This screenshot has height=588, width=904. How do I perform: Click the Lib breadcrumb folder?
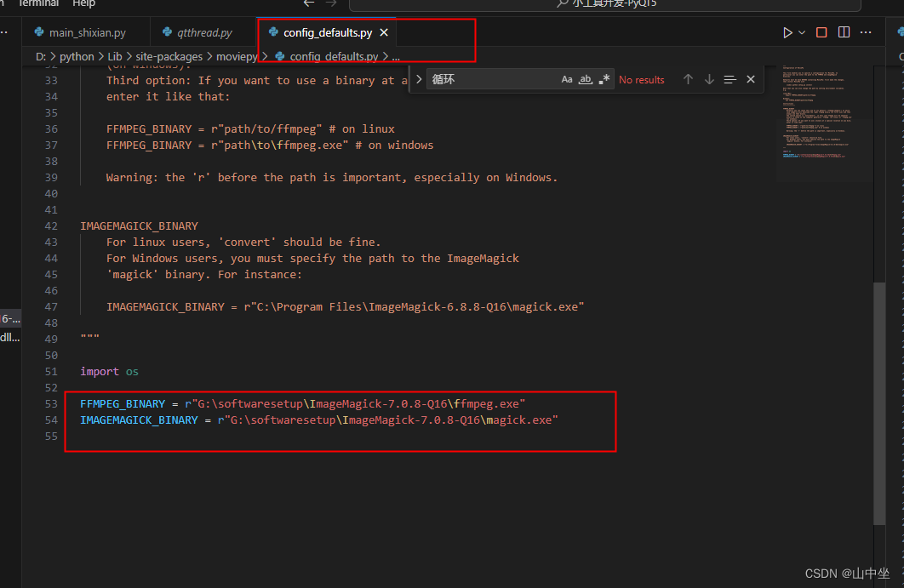[x=115, y=56]
